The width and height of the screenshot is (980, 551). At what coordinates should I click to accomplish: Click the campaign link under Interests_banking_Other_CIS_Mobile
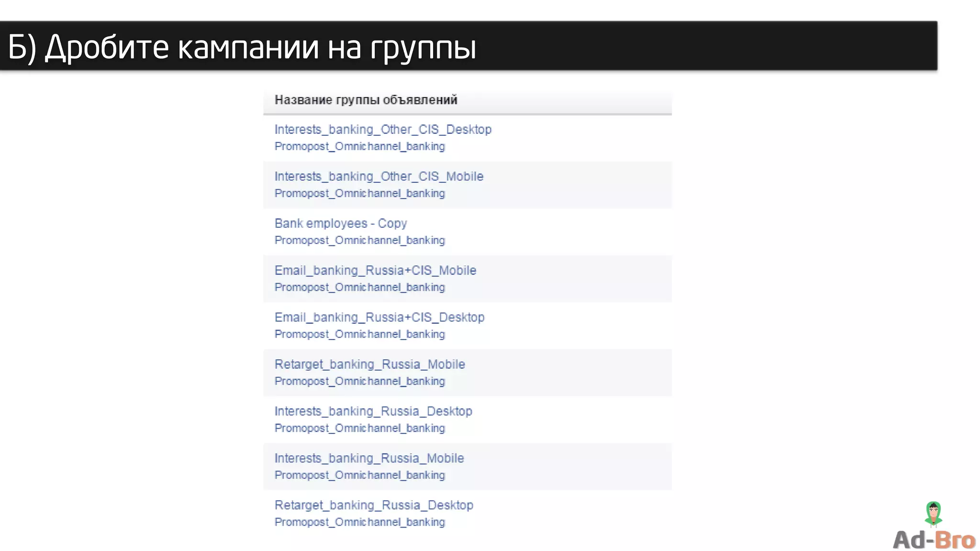pos(359,193)
